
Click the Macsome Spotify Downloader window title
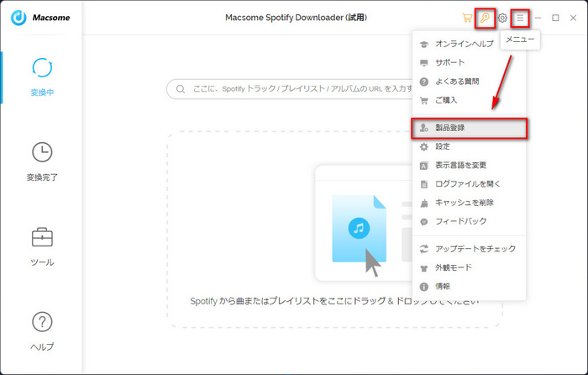[x=296, y=18]
